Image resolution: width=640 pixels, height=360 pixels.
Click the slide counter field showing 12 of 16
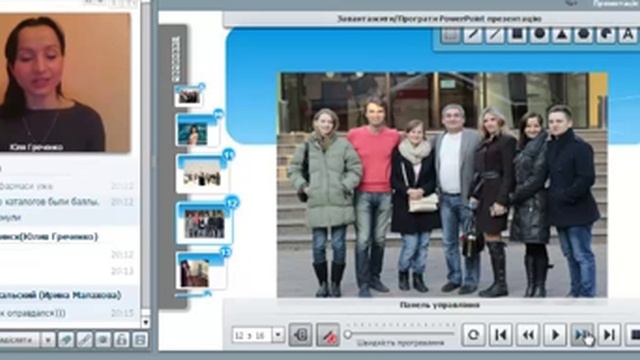click(x=252, y=335)
